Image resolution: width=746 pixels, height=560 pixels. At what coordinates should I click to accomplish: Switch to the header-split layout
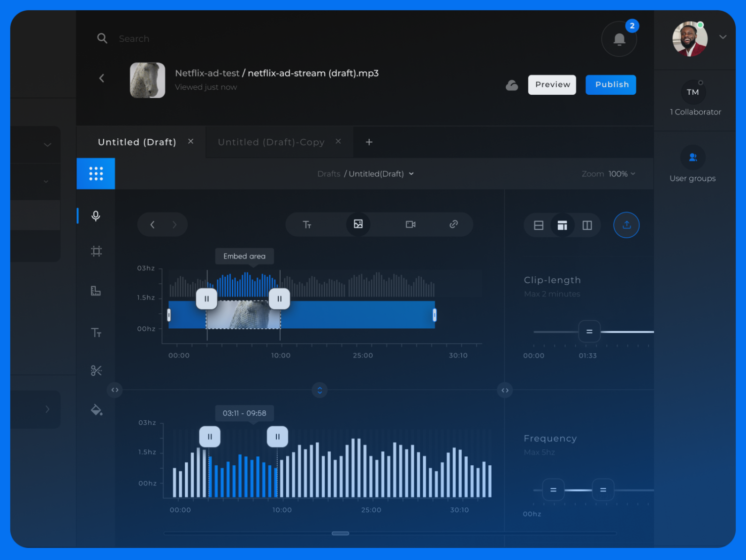point(562,226)
